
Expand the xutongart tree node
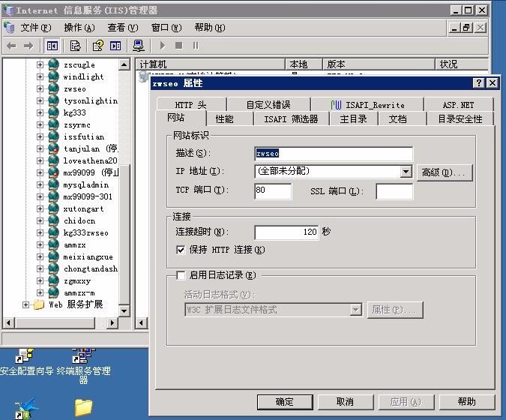point(40,208)
